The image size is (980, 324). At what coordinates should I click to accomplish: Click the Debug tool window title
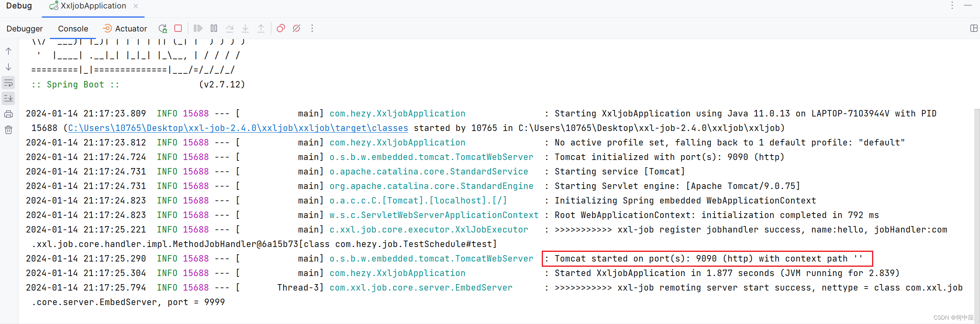[x=19, y=6]
